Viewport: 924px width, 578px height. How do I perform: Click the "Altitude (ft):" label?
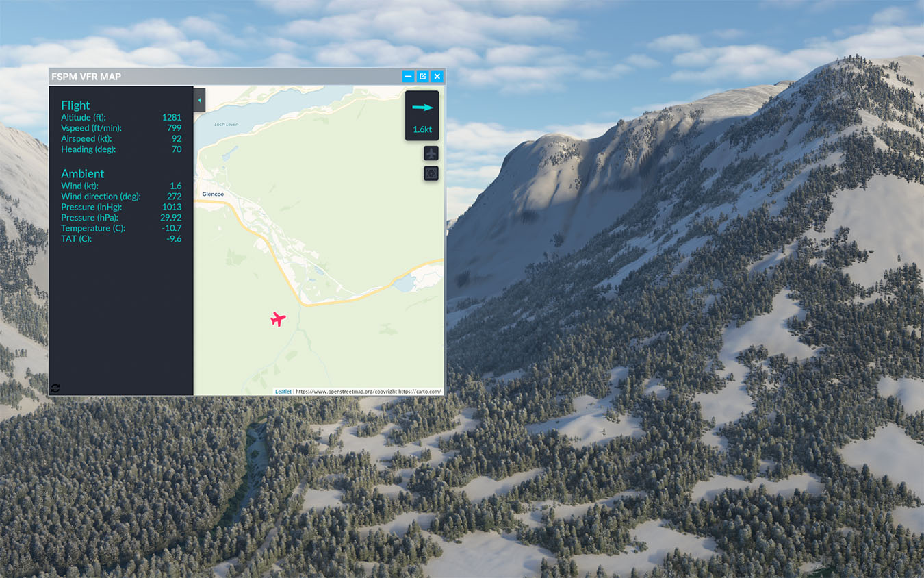(x=84, y=118)
